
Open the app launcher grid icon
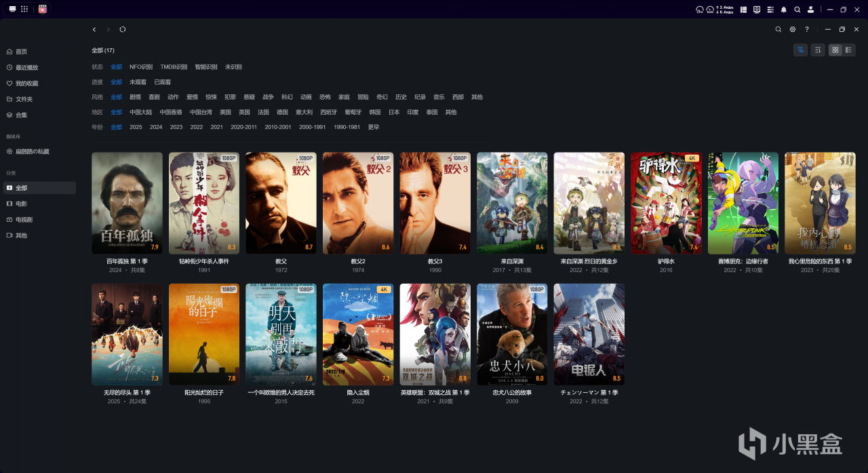tap(24, 9)
